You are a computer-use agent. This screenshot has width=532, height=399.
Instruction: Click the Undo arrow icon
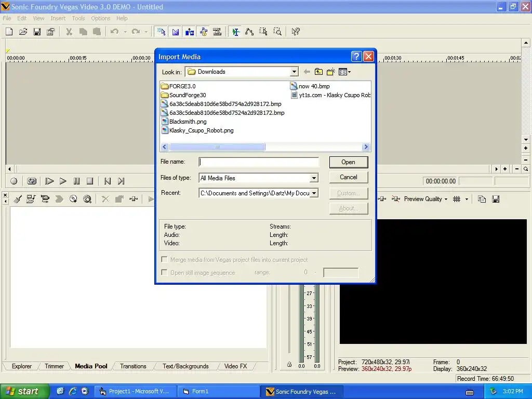(x=115, y=32)
